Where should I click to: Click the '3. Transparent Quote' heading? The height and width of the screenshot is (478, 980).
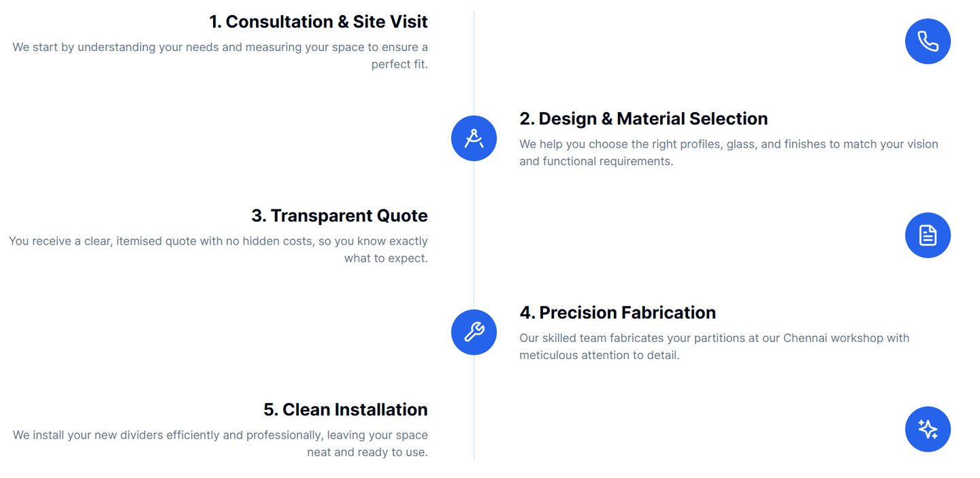340,216
